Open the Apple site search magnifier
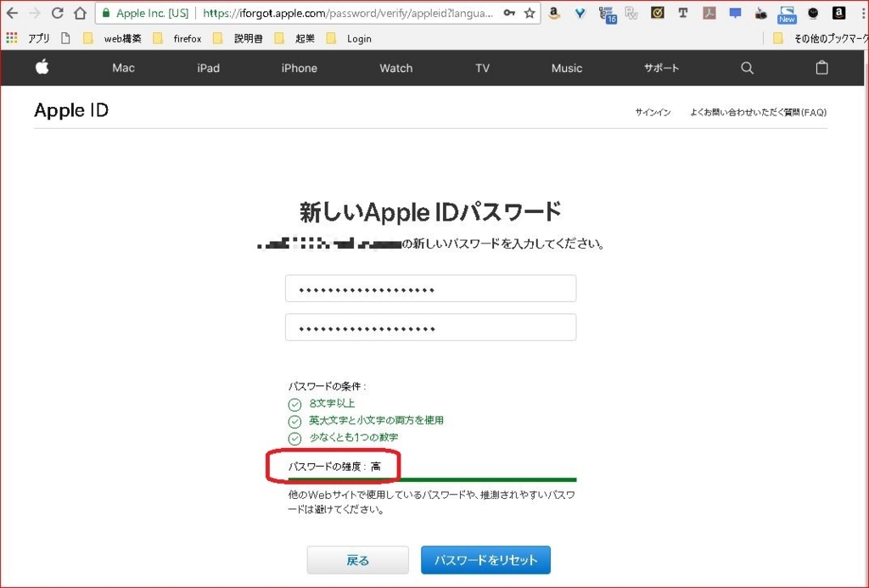 (x=747, y=68)
